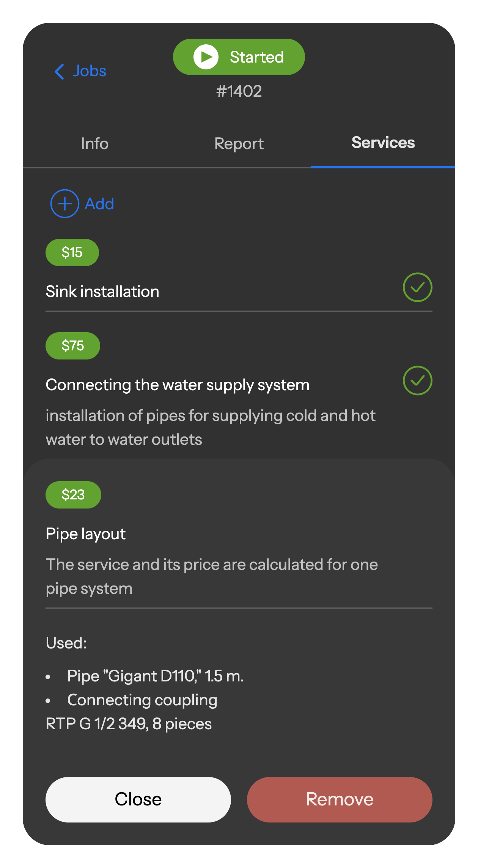Viewport: 478px width, 868px height.
Task: Click the $75 price badge
Action: [x=73, y=346]
